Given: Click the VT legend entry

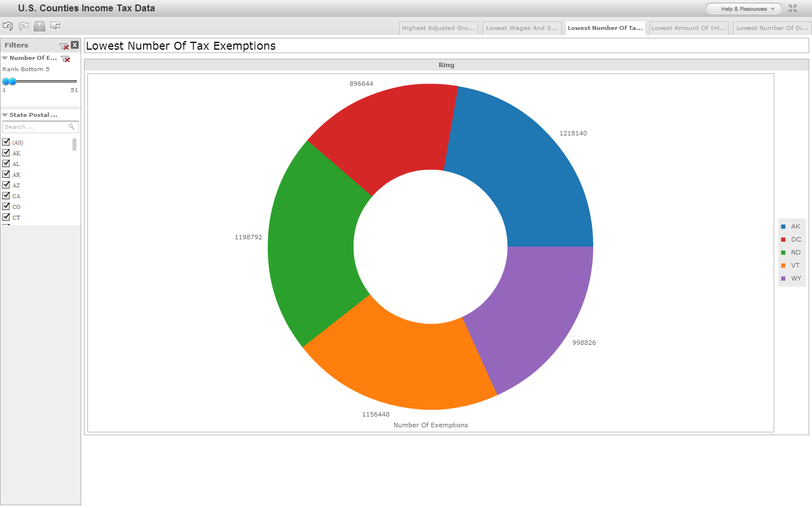Looking at the screenshot, I should point(791,266).
